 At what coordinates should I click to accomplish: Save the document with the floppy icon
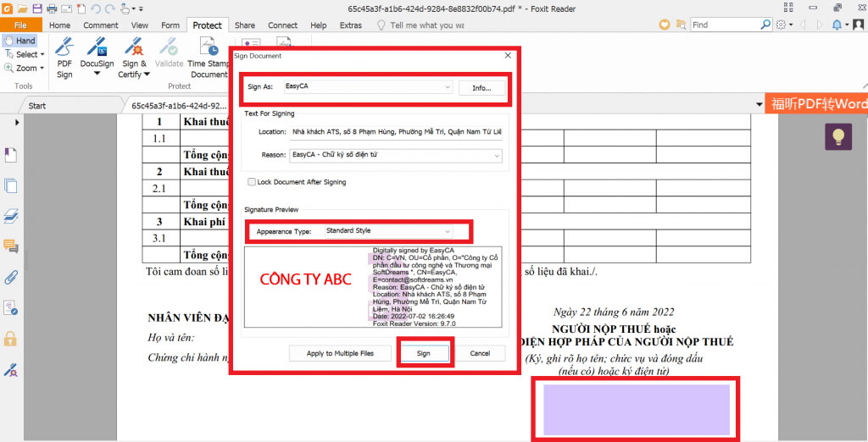coord(37,8)
